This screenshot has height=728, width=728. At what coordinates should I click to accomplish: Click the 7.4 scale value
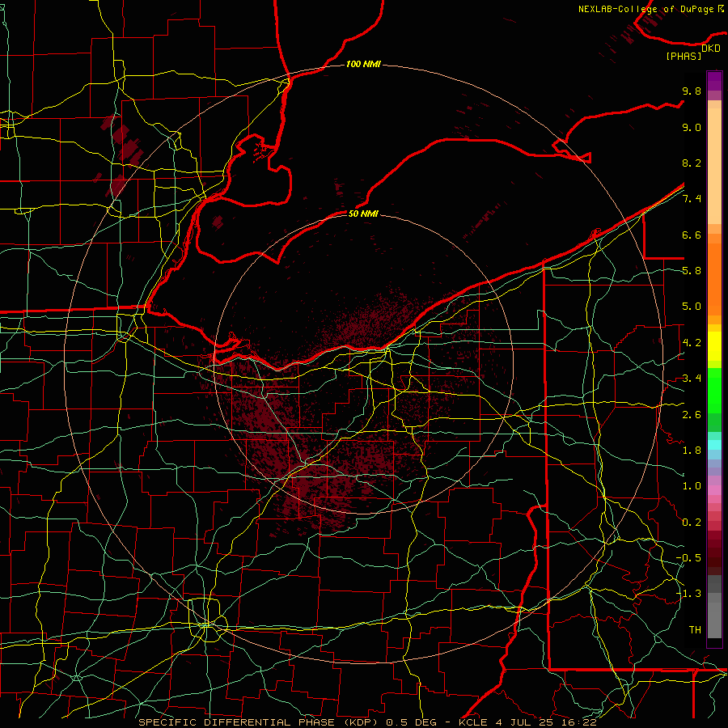coord(692,199)
